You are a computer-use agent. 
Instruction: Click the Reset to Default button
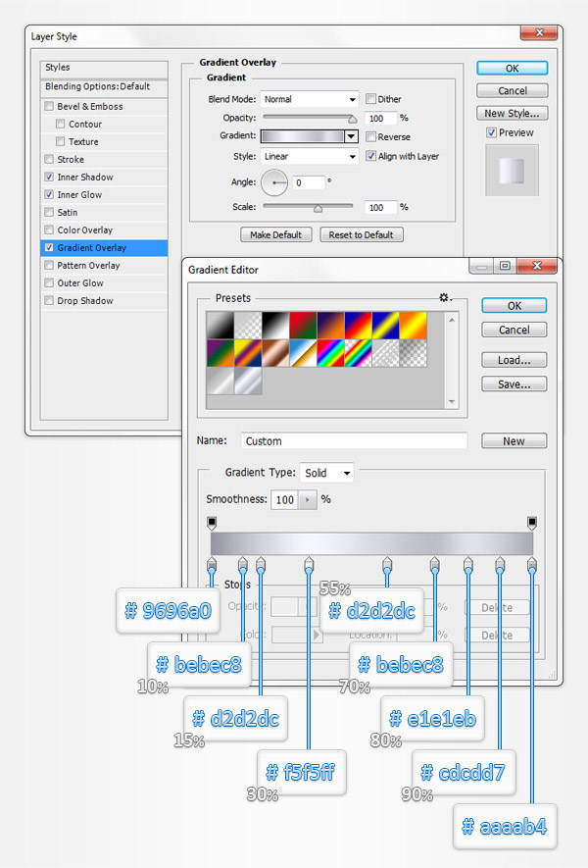click(361, 234)
